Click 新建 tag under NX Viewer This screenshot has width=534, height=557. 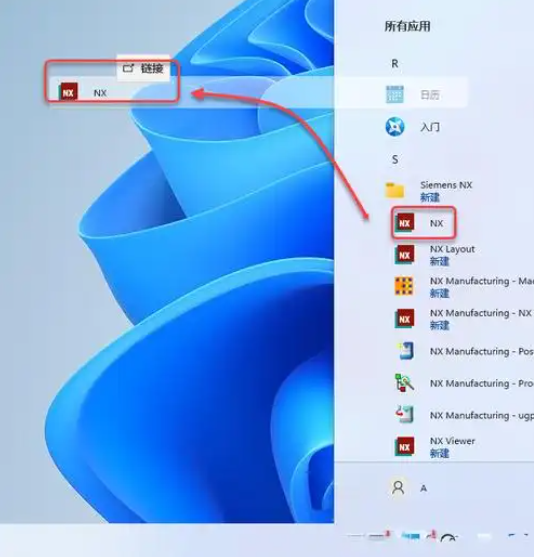439,453
